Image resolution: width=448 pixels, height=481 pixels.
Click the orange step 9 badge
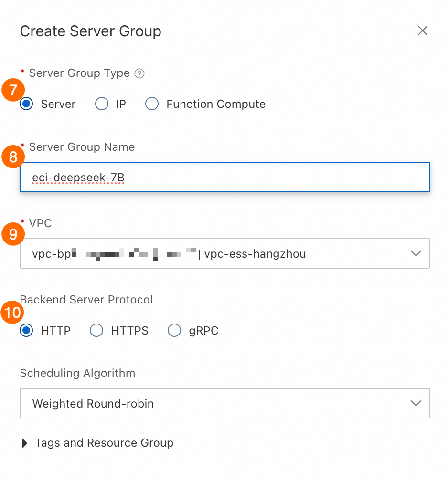[13, 234]
